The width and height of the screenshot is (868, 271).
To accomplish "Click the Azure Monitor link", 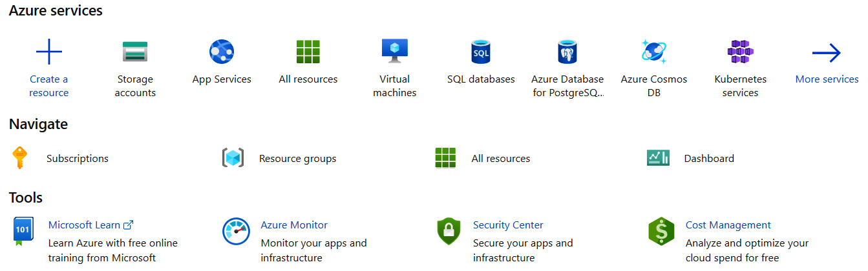I will [294, 225].
